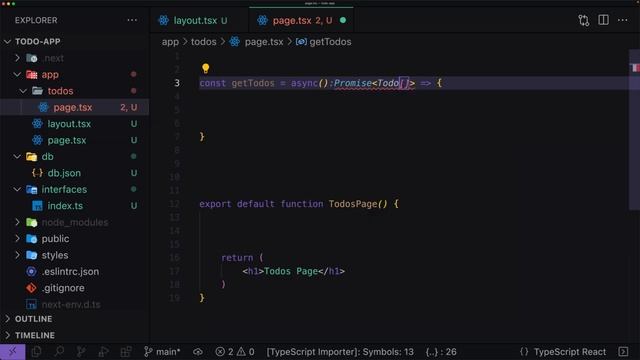Collapse the db folder
The width and height of the screenshot is (640, 360).
point(17,156)
